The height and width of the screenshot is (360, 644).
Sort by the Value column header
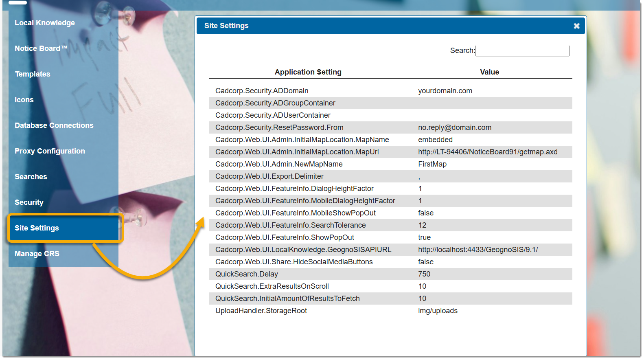[x=489, y=72]
